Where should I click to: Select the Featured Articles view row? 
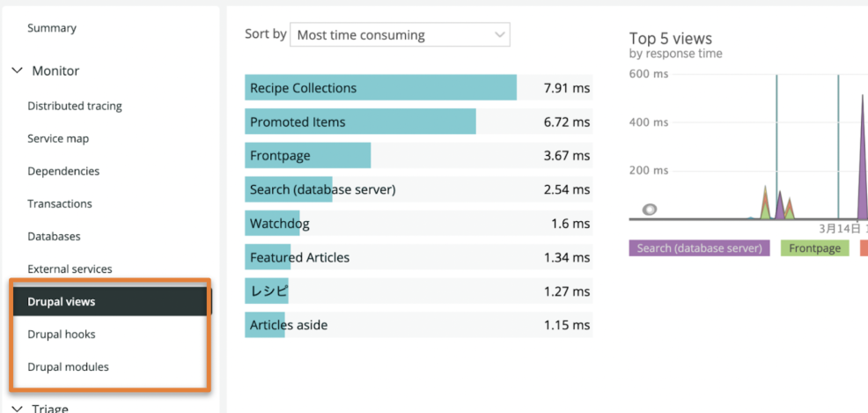tap(418, 257)
